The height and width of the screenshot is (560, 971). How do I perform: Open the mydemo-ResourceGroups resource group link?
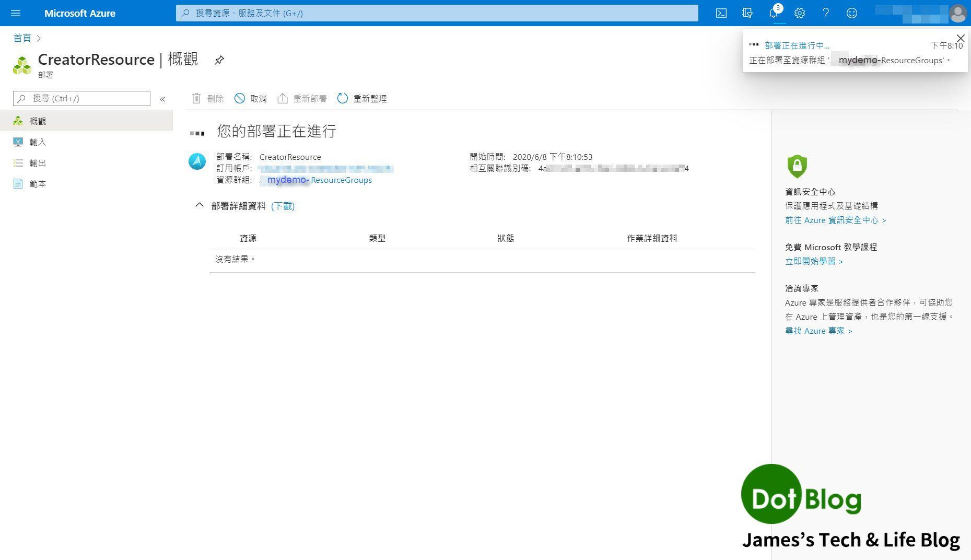pyautogui.click(x=319, y=180)
